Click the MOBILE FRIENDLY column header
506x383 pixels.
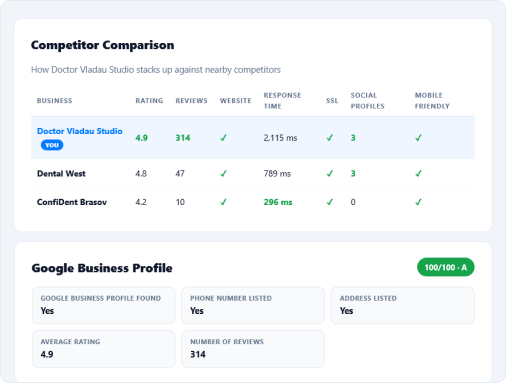(x=432, y=101)
